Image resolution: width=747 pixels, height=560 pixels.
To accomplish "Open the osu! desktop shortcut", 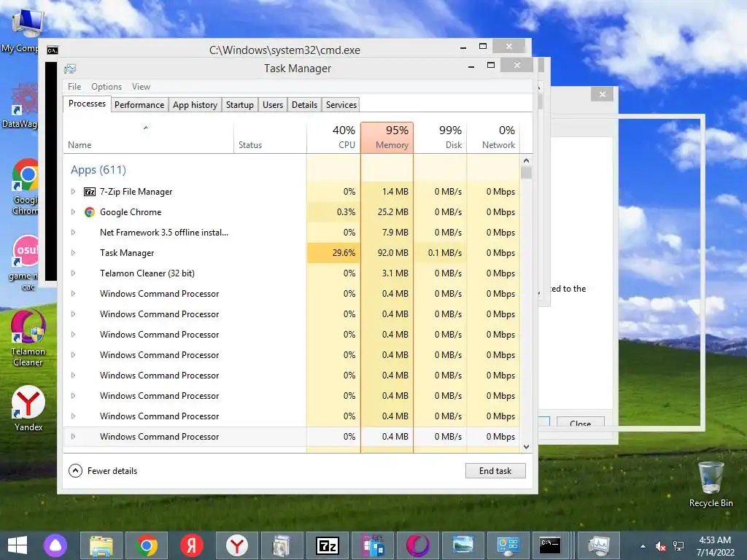I will point(26,262).
